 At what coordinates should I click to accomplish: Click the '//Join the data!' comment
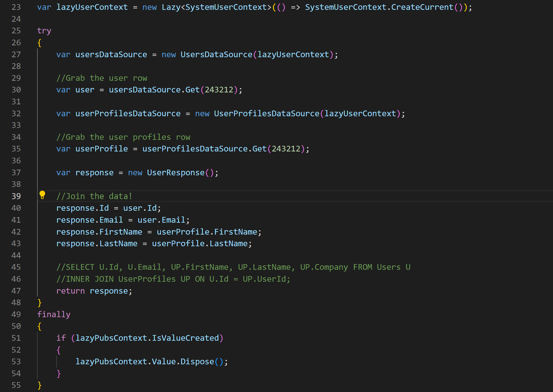pos(94,196)
